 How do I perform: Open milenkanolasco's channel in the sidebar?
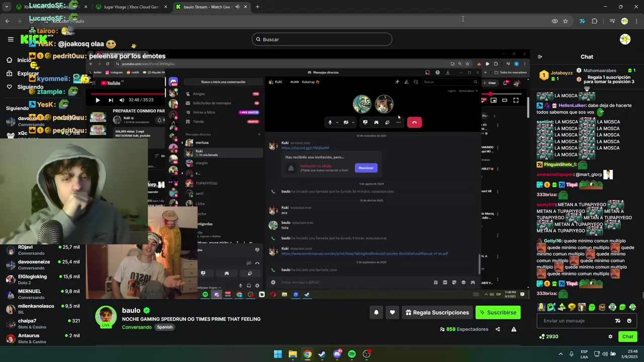pos(43,309)
